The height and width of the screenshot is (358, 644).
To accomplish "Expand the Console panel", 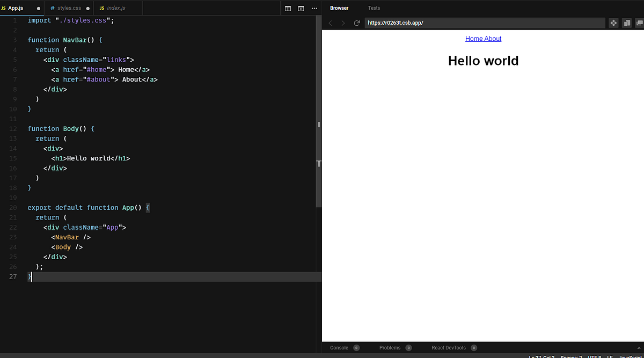I will point(345,348).
